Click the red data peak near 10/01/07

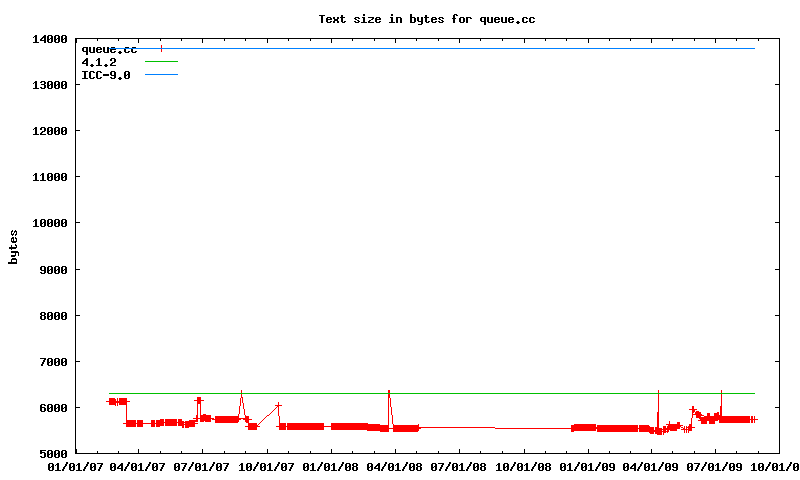pyautogui.click(x=278, y=405)
